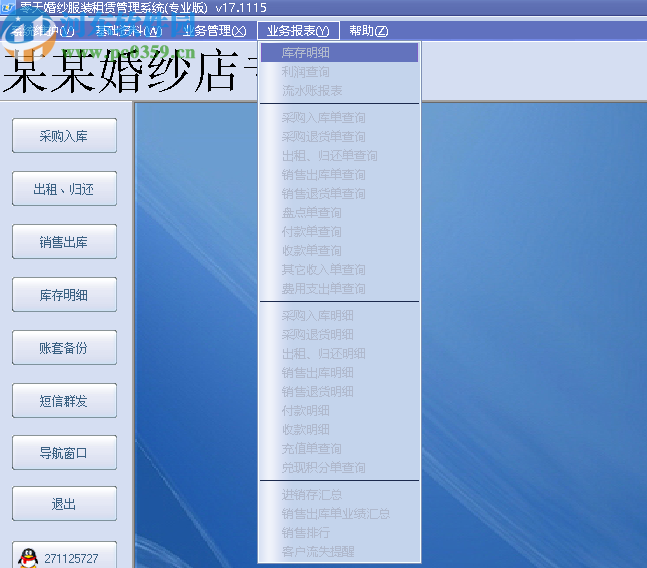Choose 进销存汇总 report

pos(339,495)
